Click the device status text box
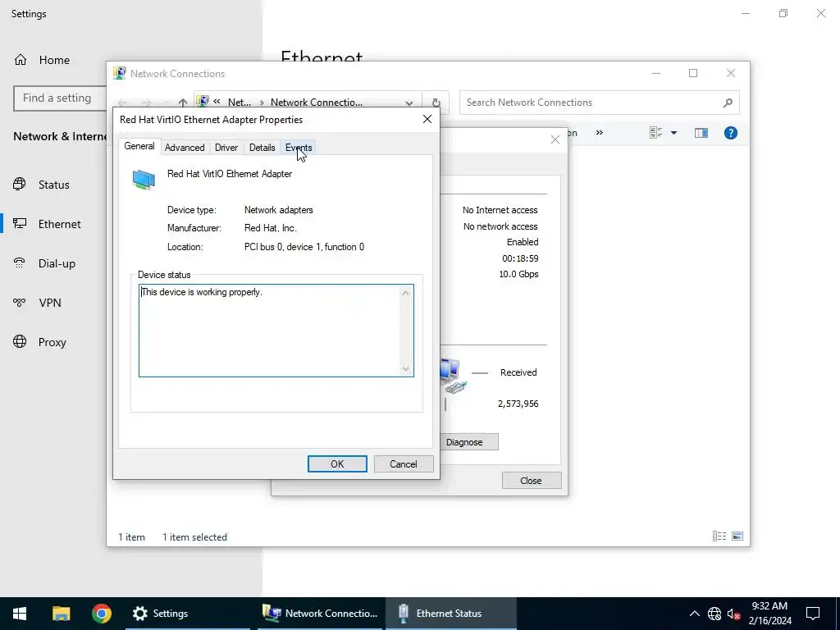Image resolution: width=840 pixels, height=630 pixels. [276, 331]
